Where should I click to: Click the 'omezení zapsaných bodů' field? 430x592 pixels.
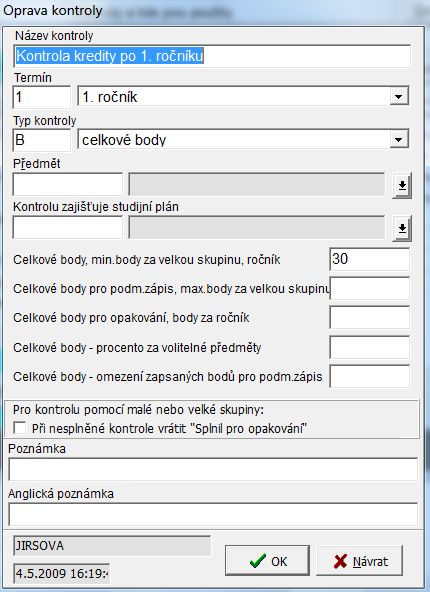tap(369, 376)
